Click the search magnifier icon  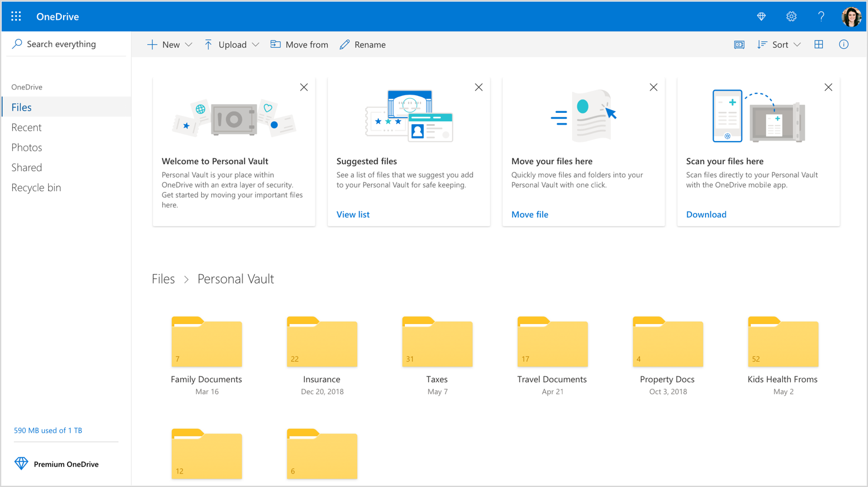coord(17,44)
